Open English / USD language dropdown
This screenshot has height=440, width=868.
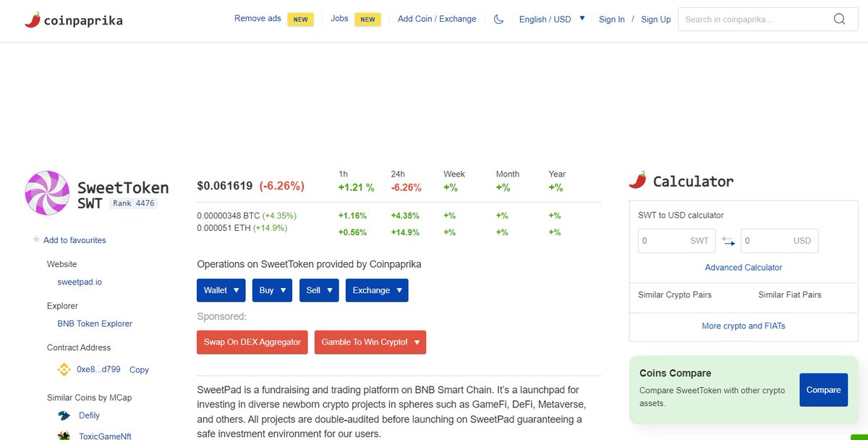click(552, 20)
